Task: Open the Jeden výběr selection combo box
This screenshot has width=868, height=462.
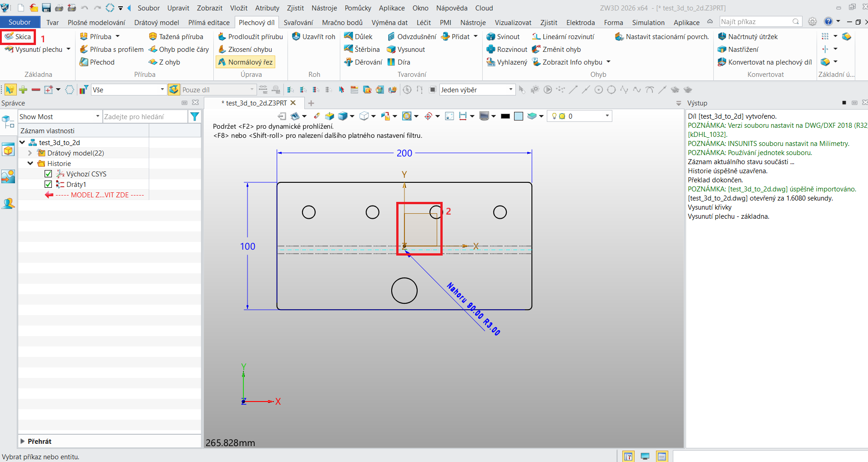Action: coord(477,90)
